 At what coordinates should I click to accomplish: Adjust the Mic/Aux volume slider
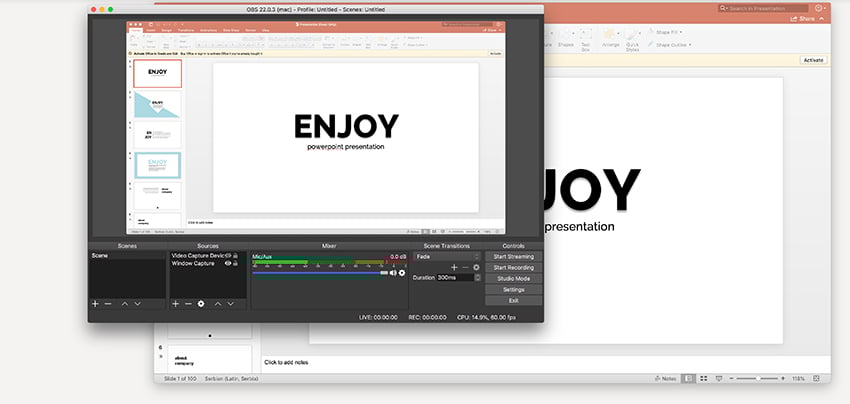(318, 272)
